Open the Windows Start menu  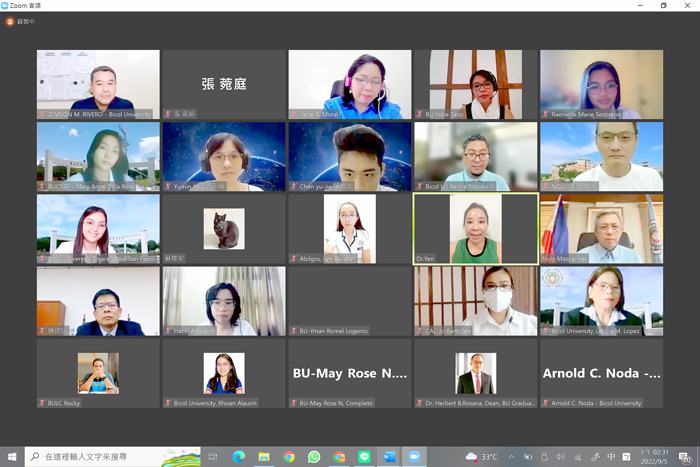(12, 457)
